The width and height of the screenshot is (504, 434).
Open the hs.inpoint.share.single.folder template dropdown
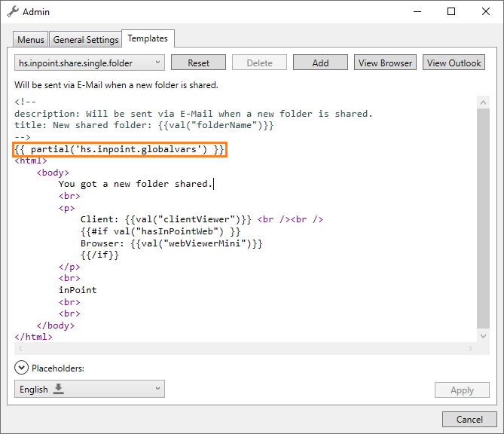tap(90, 63)
